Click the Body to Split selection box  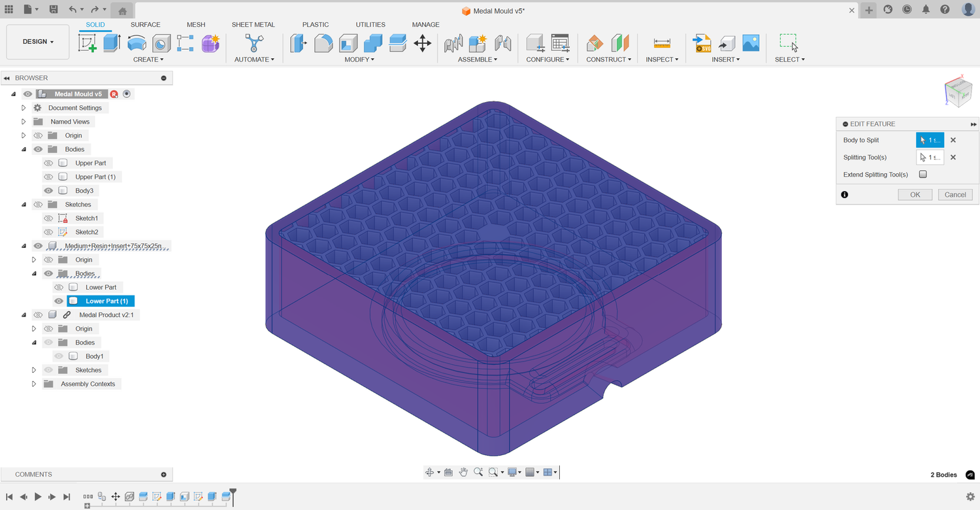click(x=930, y=140)
